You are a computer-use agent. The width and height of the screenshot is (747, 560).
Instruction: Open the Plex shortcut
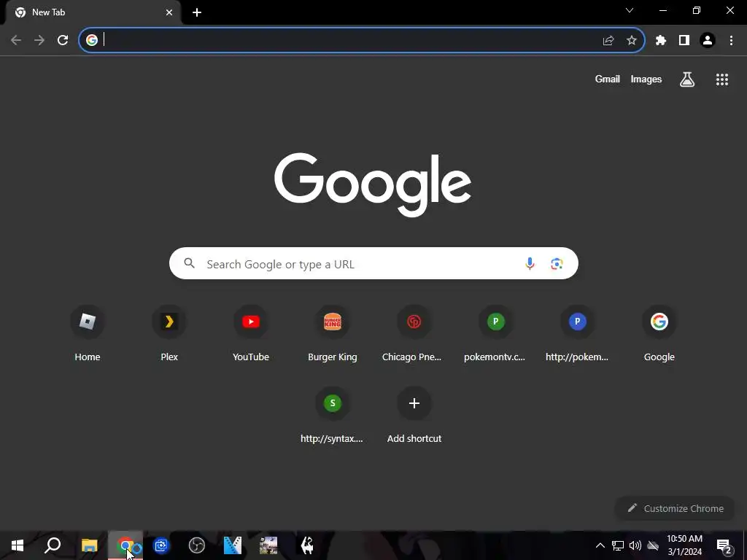[x=169, y=333]
